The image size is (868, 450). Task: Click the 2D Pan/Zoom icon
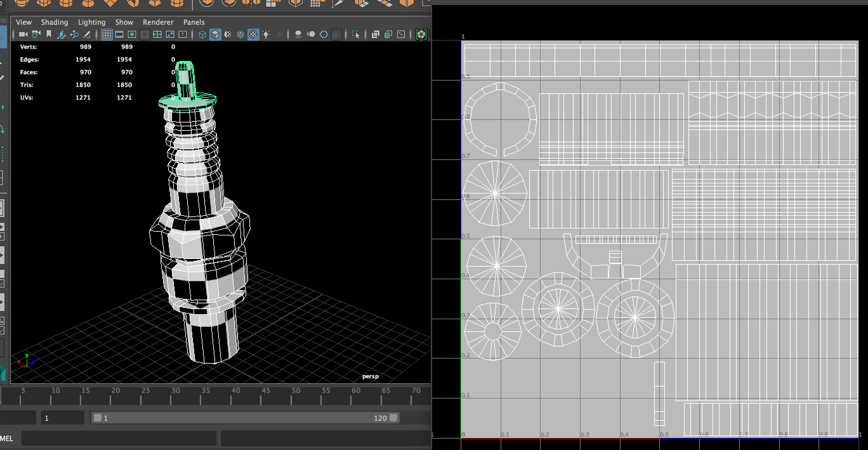click(x=75, y=34)
